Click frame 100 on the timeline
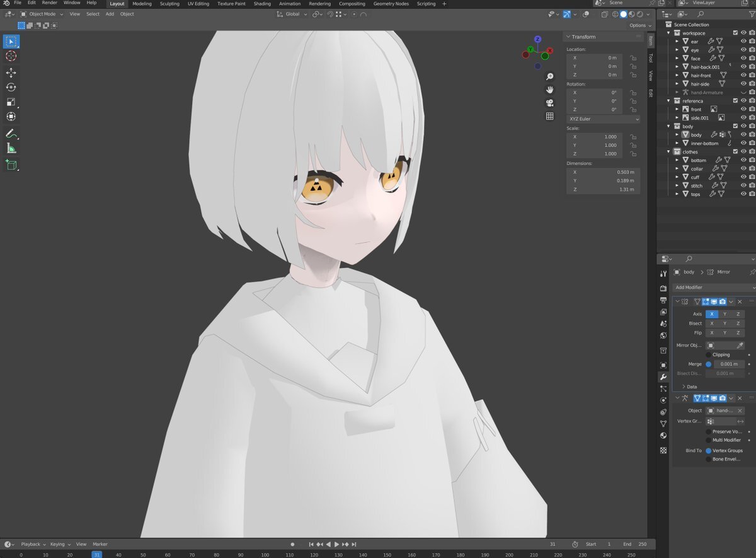 tap(265, 555)
